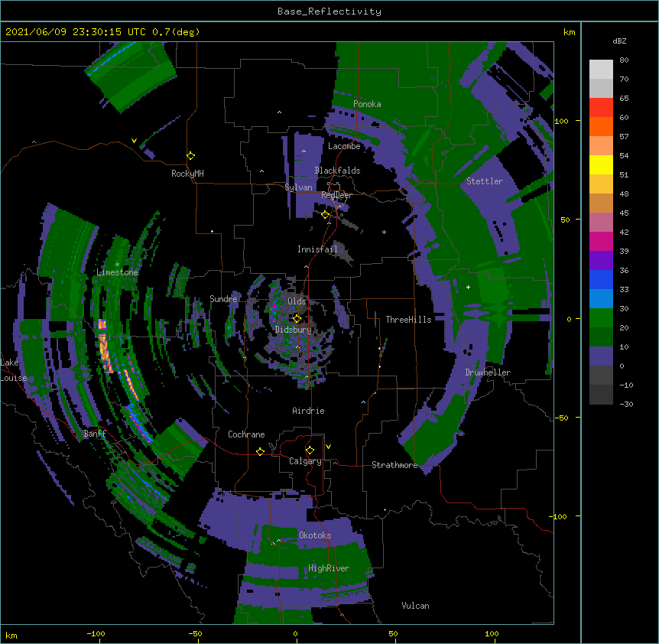Click the Blackfalds city label

pyautogui.click(x=337, y=171)
